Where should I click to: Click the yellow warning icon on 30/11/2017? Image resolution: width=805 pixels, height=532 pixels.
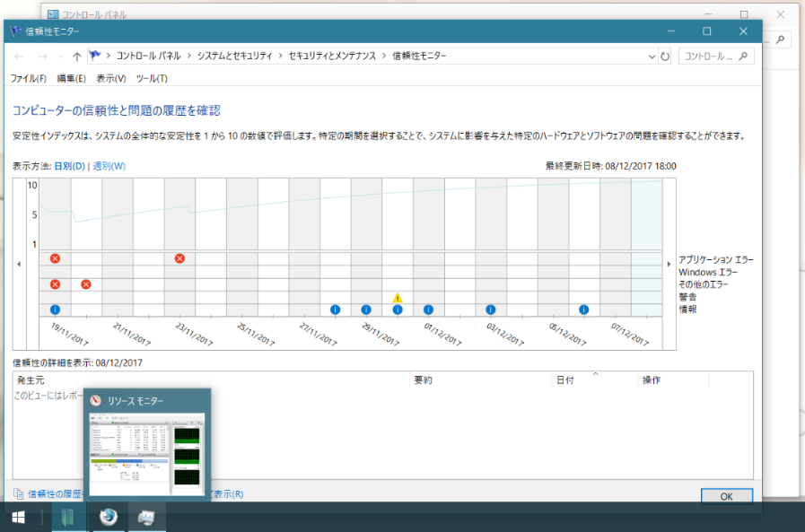pyautogui.click(x=398, y=298)
